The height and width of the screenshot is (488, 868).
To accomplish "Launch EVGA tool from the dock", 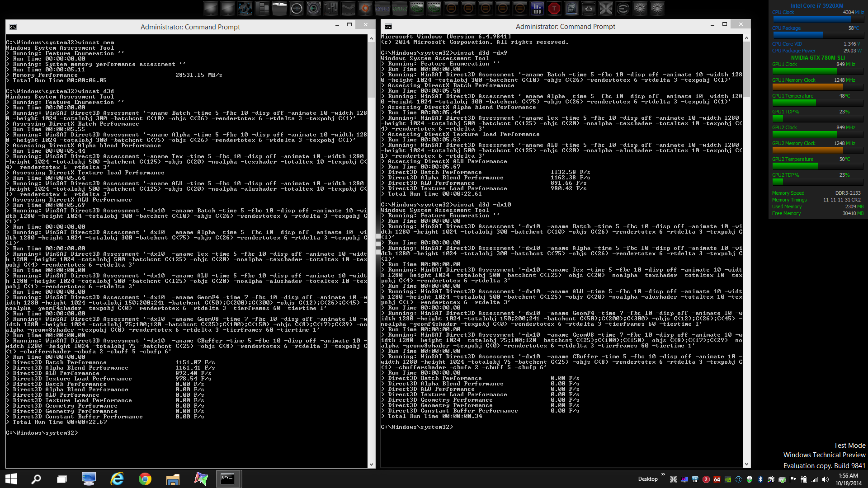I will (x=623, y=9).
